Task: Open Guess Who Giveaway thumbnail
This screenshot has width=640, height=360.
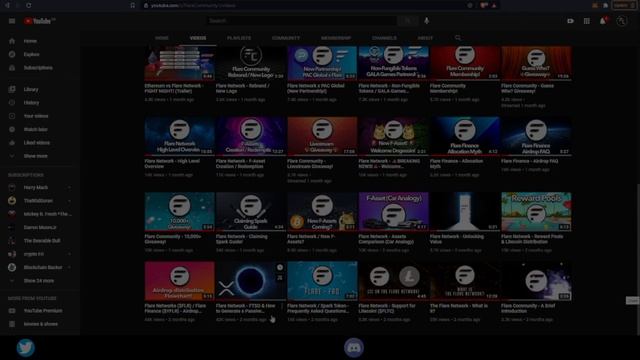Action: [x=536, y=63]
